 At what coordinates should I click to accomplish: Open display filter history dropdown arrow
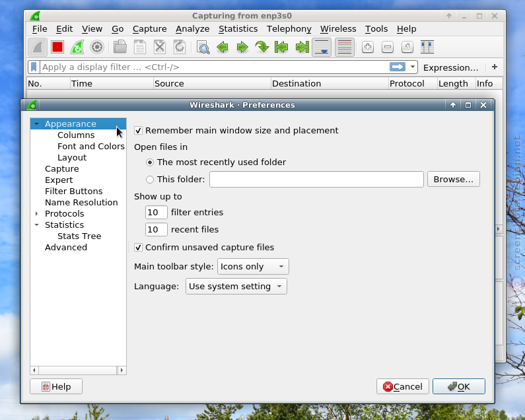click(413, 67)
